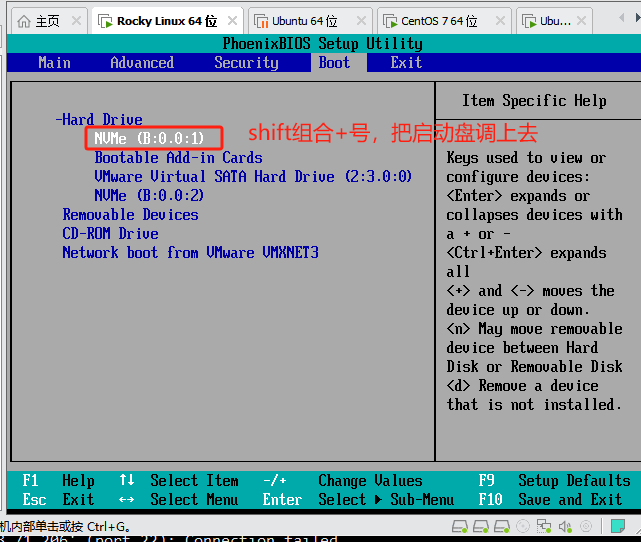Click the greyed circular device icon after speaker
Image resolution: width=641 pixels, height=542 pixels.
click(x=586, y=526)
